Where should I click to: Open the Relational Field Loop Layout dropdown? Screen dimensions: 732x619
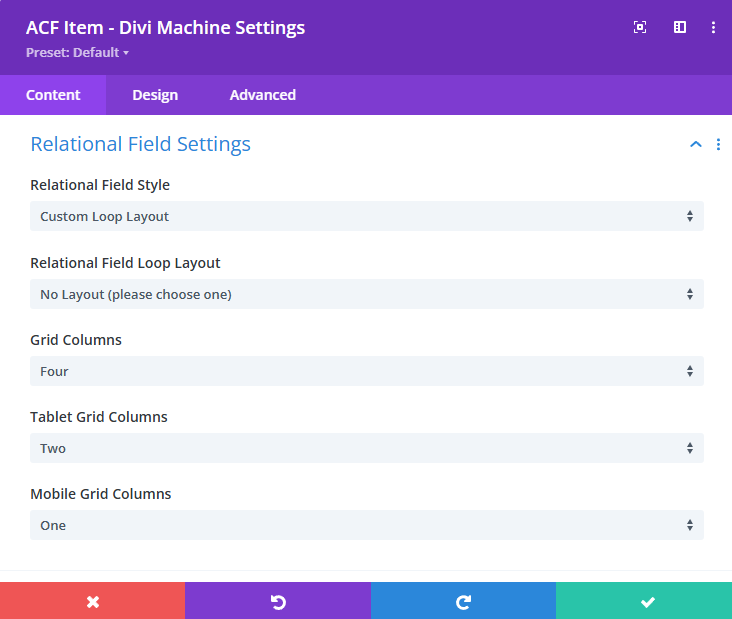click(x=367, y=294)
